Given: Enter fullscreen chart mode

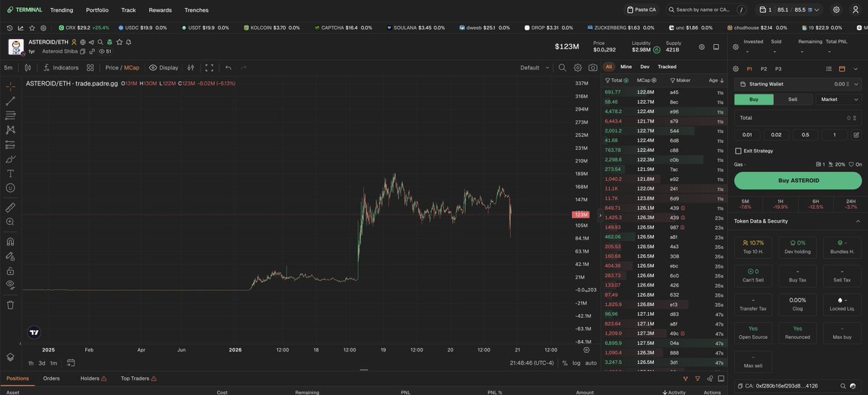Looking at the screenshot, I should (x=209, y=68).
